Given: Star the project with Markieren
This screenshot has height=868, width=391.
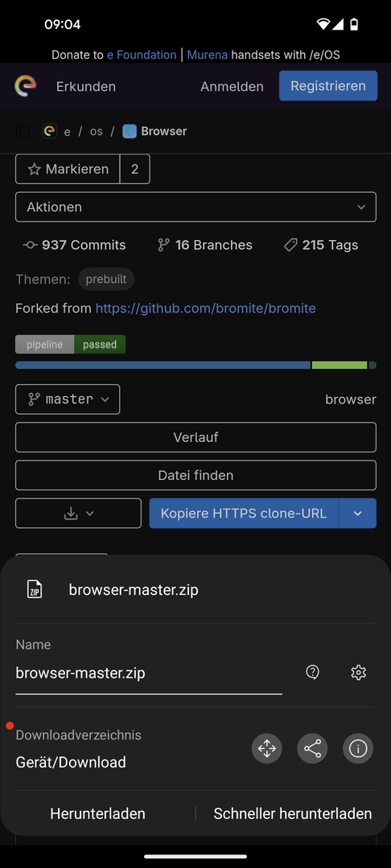Looking at the screenshot, I should click(x=68, y=169).
